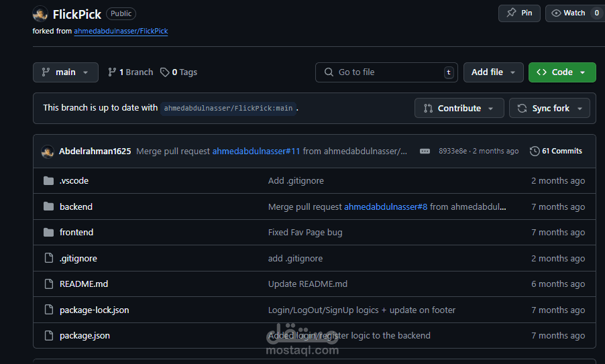Viewport: 605px width, 364px height.
Task: Open the package.json file
Action: tap(85, 335)
